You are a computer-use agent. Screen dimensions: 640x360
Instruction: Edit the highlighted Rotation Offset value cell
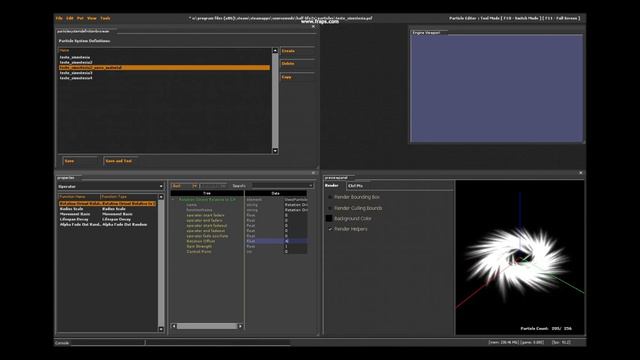click(295, 241)
